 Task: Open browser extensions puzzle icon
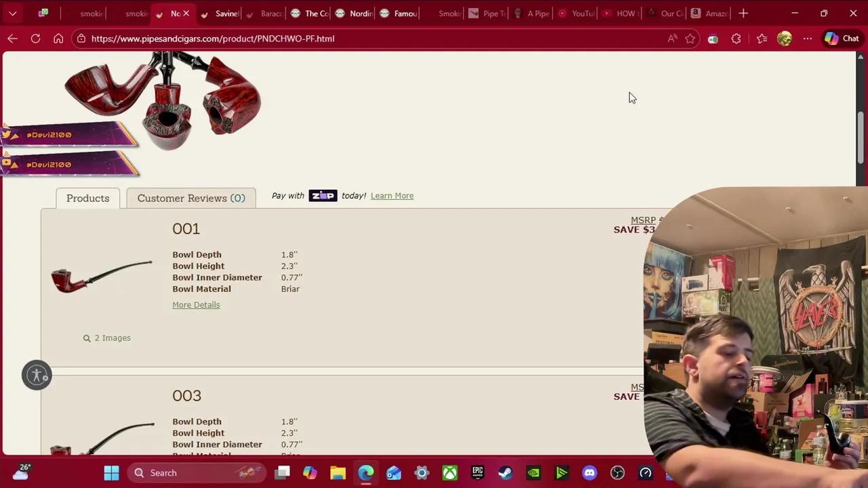click(736, 39)
